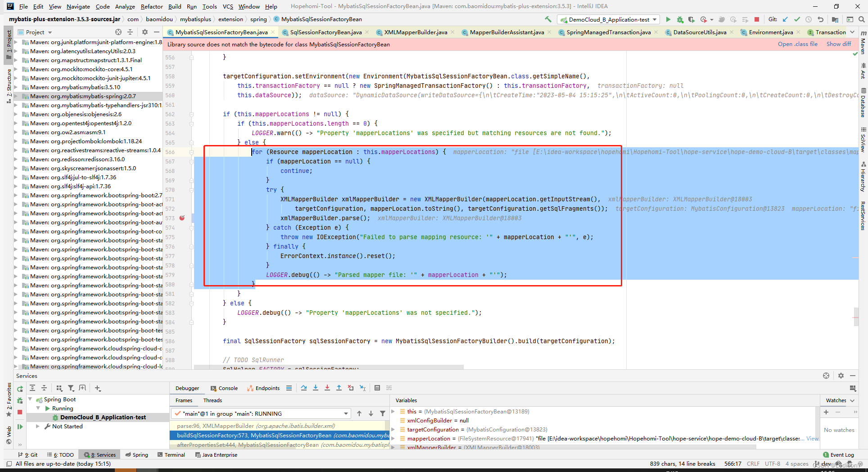868x472 pixels.
Task: Locate current file in Project panel
Action: point(118,32)
